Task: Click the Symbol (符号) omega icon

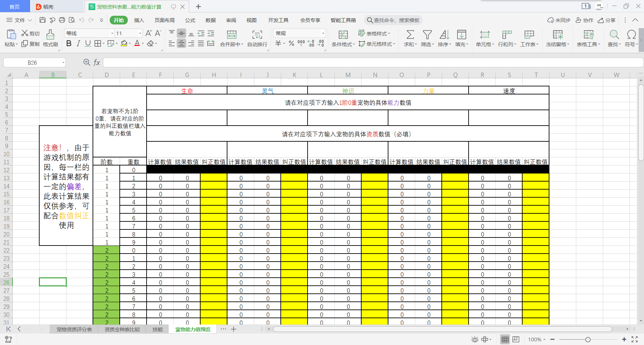Action: click(x=631, y=34)
